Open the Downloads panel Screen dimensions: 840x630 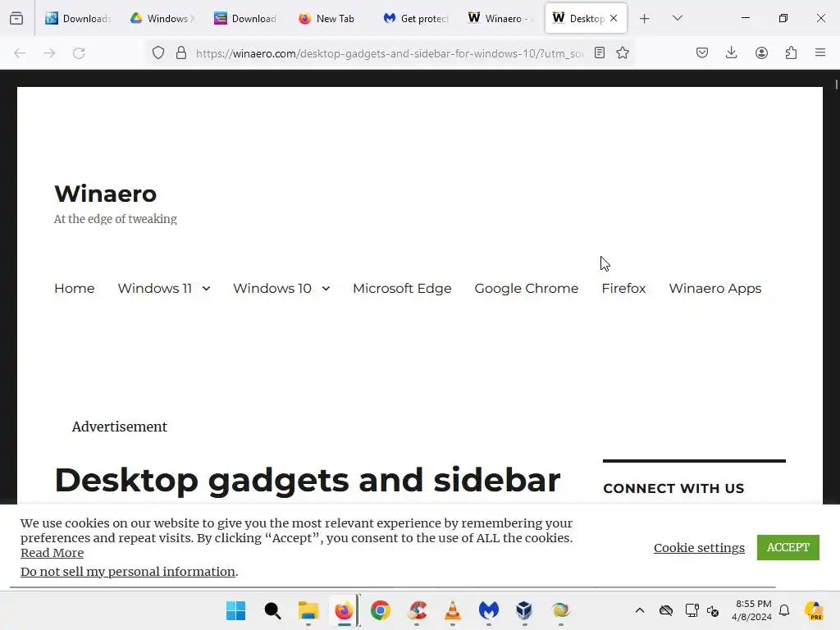pyautogui.click(x=731, y=52)
